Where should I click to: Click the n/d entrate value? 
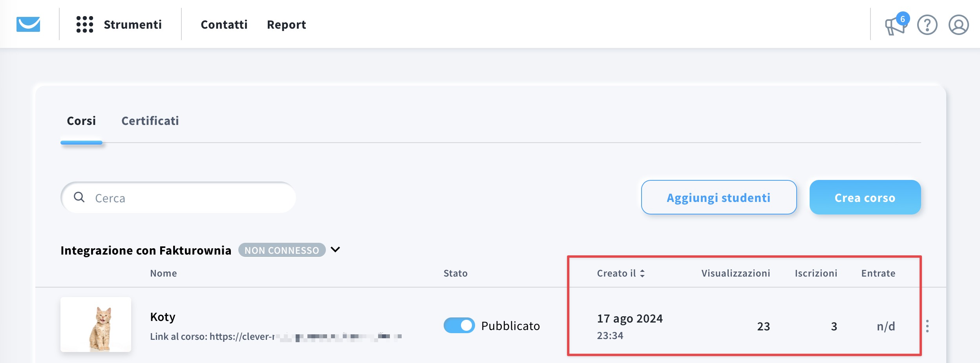[886, 326]
